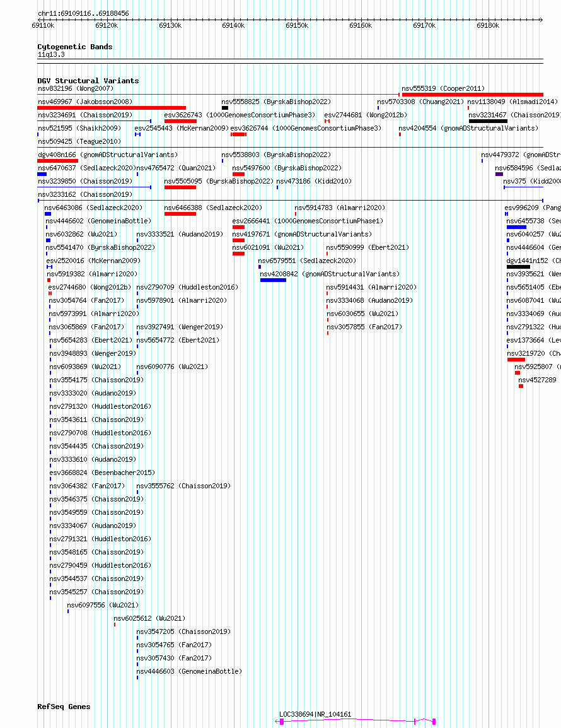Click the red nsv3219720 variant bar
Image resolution: width=561 pixels, height=728 pixels.
516,360
